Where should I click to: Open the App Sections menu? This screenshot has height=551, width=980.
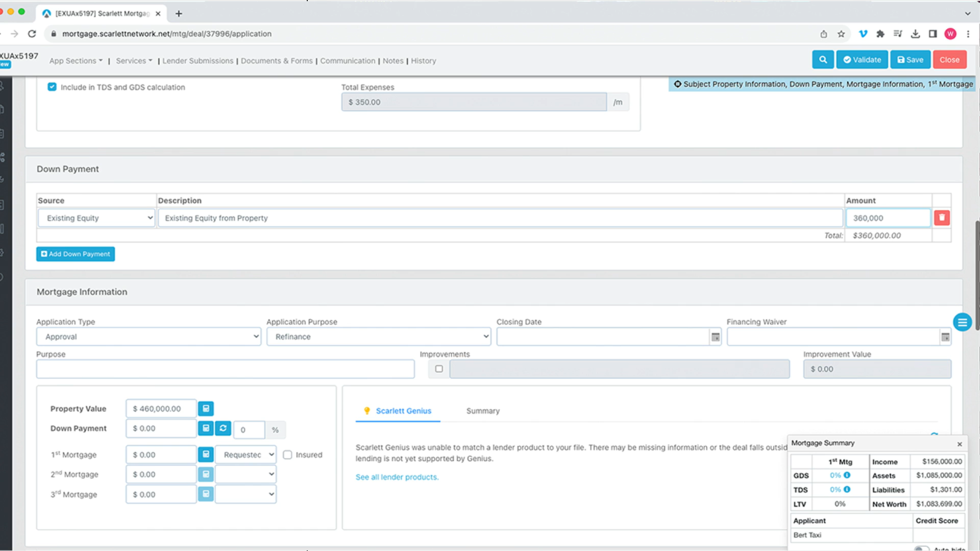tap(76, 61)
